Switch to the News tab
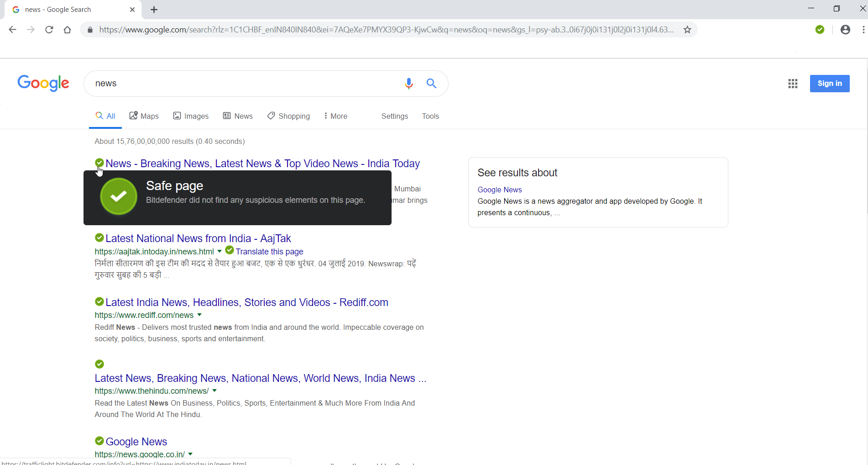 click(x=238, y=116)
